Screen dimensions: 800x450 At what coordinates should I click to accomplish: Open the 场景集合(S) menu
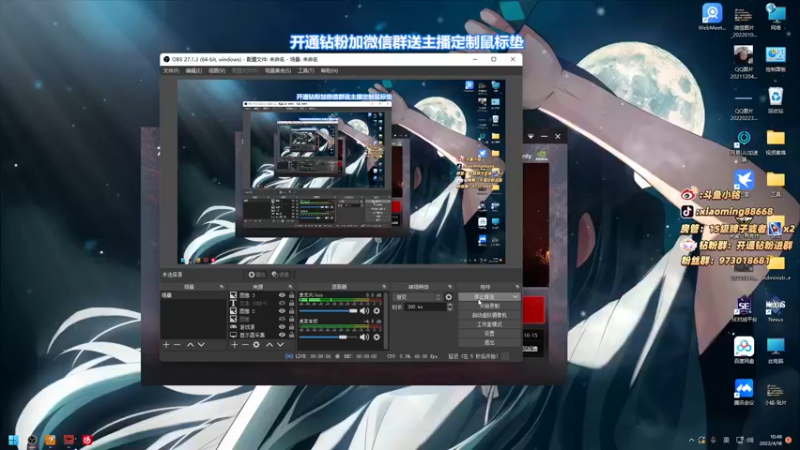click(x=278, y=71)
